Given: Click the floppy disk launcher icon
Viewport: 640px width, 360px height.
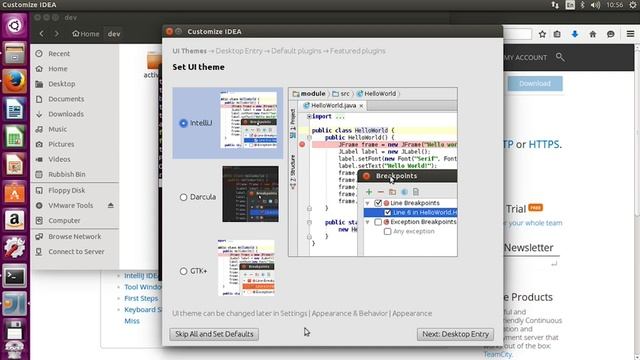Looking at the screenshot, I should coord(14,330).
